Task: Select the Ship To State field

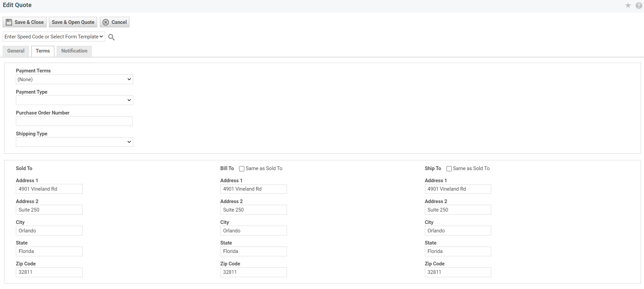Action: (x=458, y=252)
